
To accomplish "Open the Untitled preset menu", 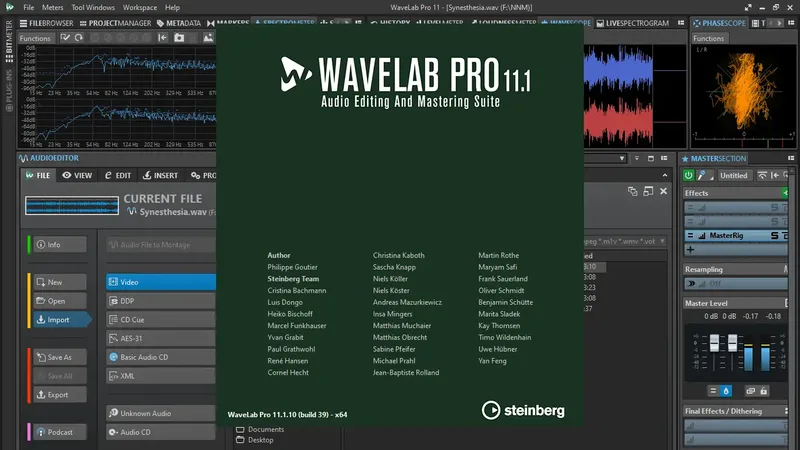I will tap(733, 176).
